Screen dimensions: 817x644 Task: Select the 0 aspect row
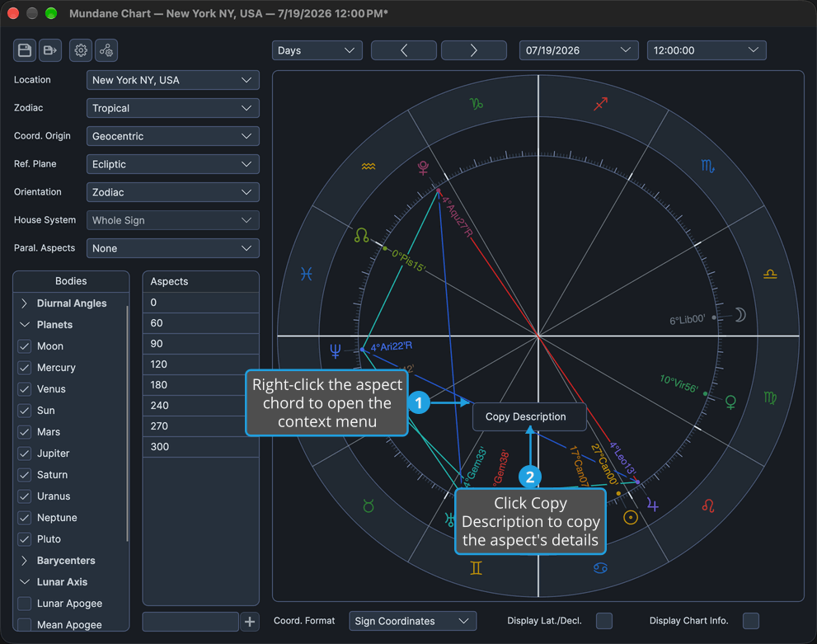point(200,303)
